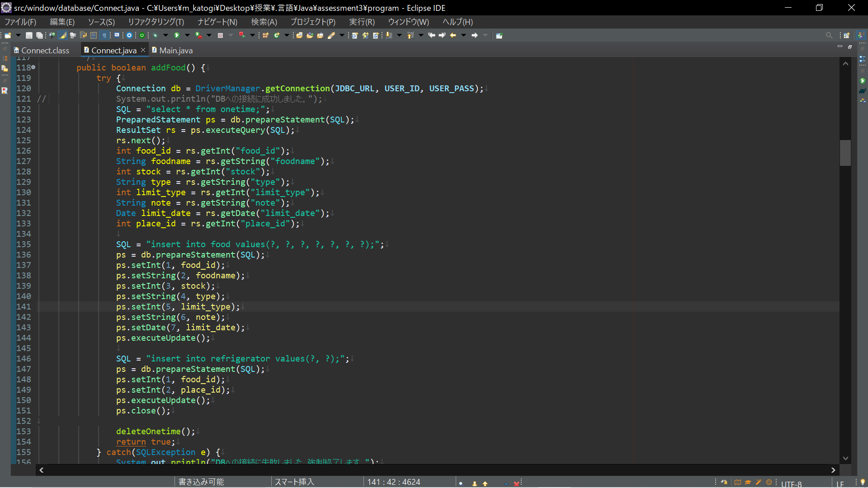868x488 pixels.
Task: Click the vertical scrollbar thumb
Action: tap(845, 153)
